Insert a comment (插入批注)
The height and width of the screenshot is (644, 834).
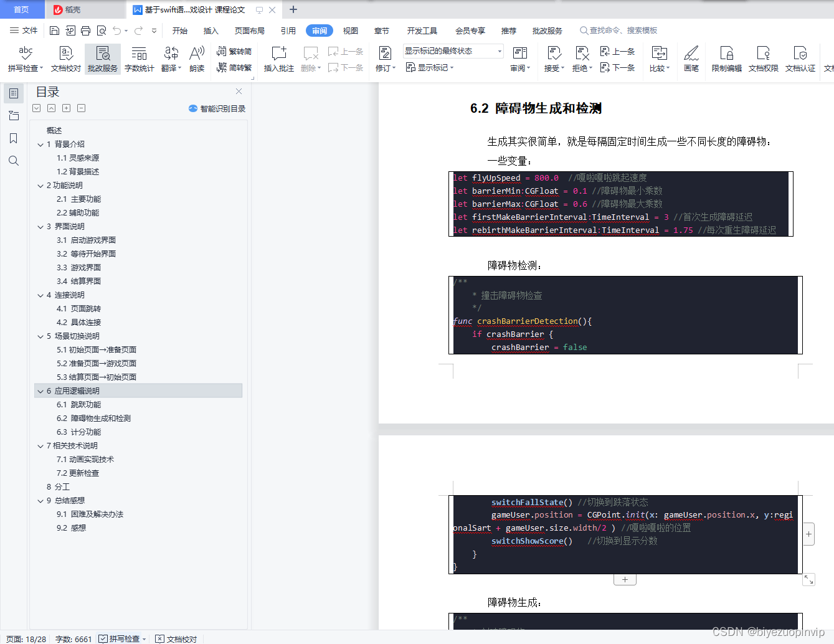pyautogui.click(x=278, y=59)
